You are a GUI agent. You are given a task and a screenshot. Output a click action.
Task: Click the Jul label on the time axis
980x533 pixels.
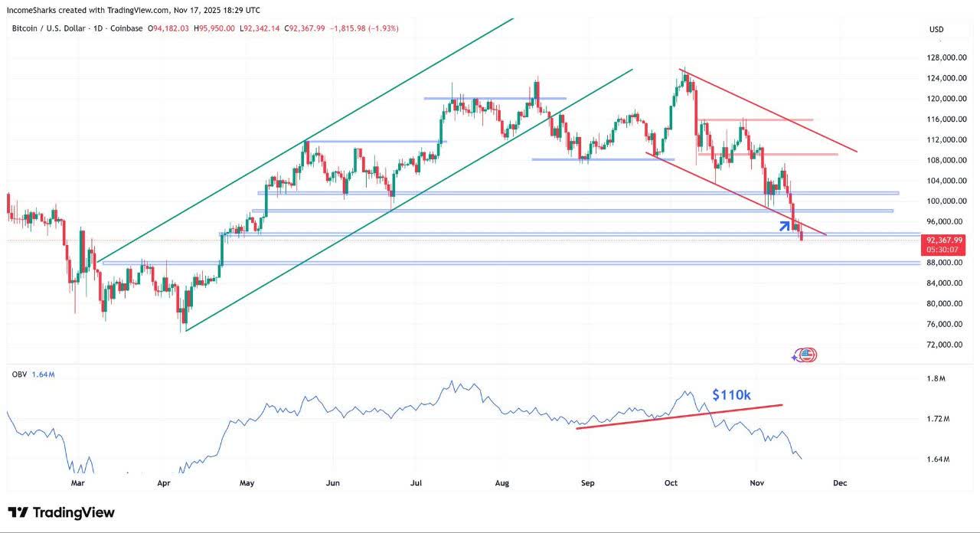[x=416, y=483]
